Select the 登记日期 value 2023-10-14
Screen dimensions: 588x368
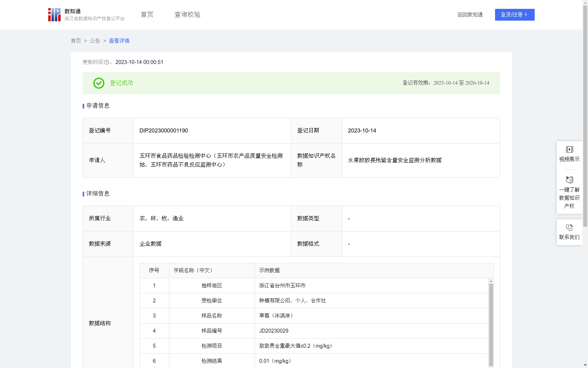click(x=362, y=131)
